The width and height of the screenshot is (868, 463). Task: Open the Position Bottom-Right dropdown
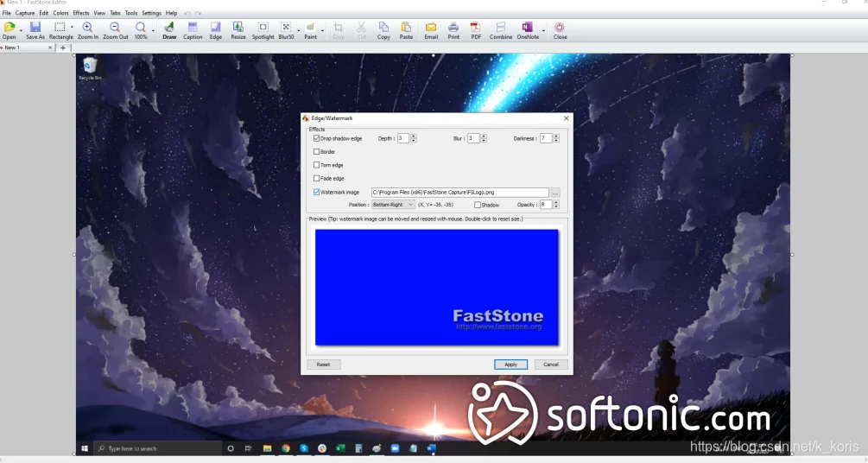(x=393, y=205)
